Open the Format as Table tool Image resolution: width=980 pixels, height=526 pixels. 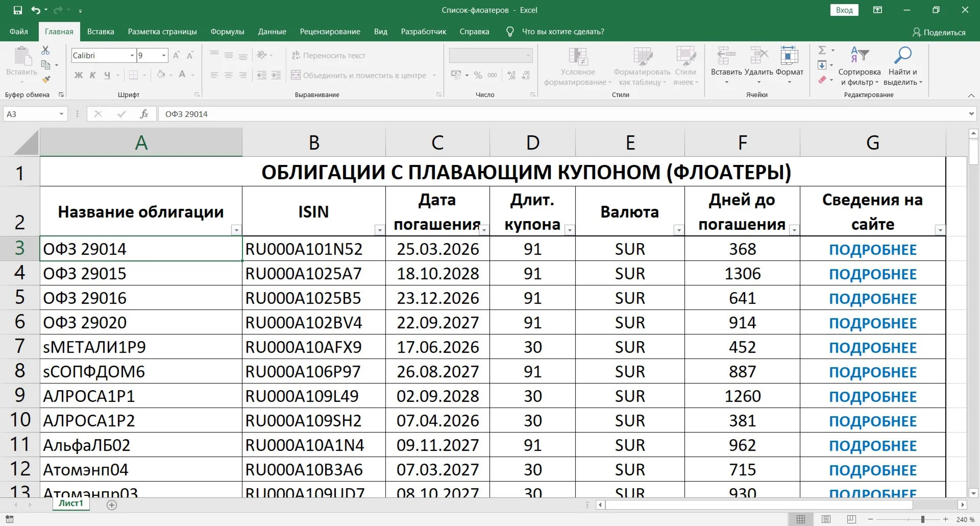tap(642, 65)
